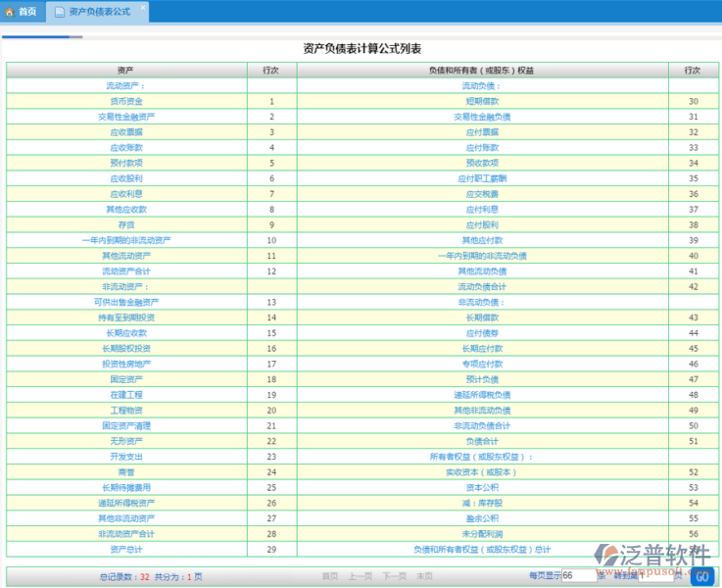
Task: Click the 长期应收款 link
Action: click(126, 333)
